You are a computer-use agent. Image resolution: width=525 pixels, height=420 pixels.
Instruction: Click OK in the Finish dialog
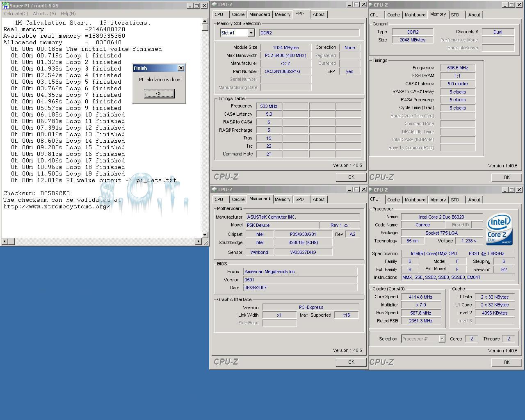coord(159,94)
